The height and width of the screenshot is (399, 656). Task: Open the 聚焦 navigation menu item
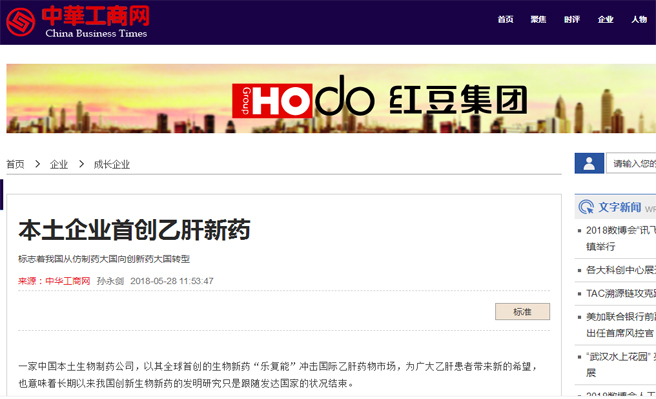coord(538,20)
